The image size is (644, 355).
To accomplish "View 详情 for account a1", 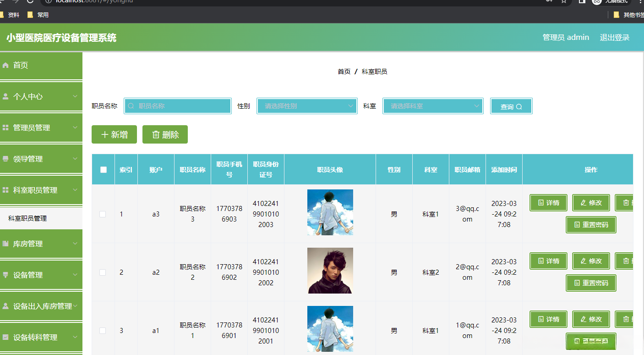I will click(548, 319).
